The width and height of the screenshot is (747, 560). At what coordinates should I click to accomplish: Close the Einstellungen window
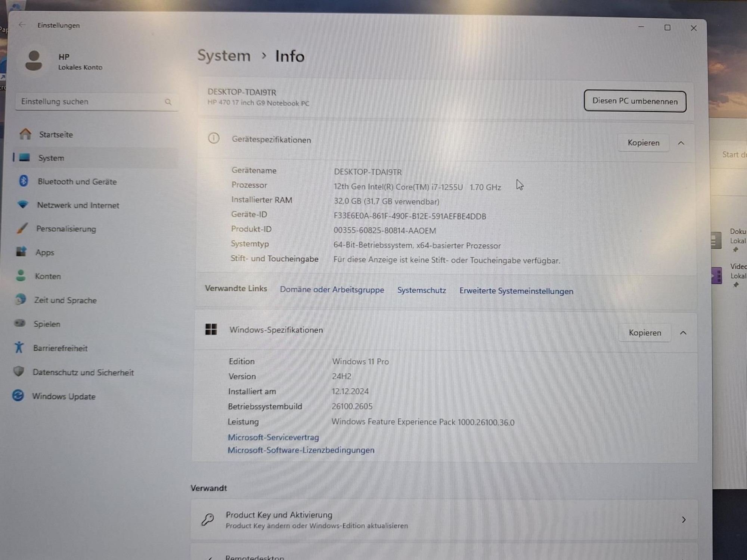694,28
